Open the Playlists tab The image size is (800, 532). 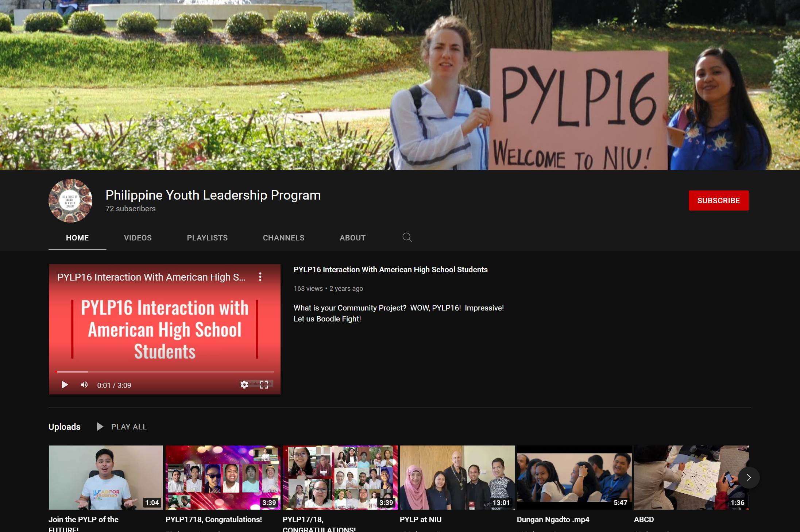[x=207, y=238]
